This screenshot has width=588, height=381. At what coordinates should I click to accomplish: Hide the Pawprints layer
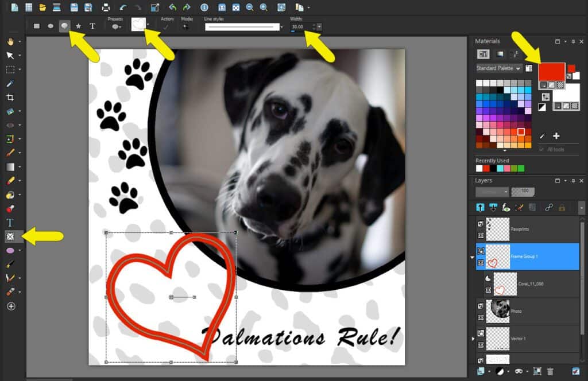481,234
